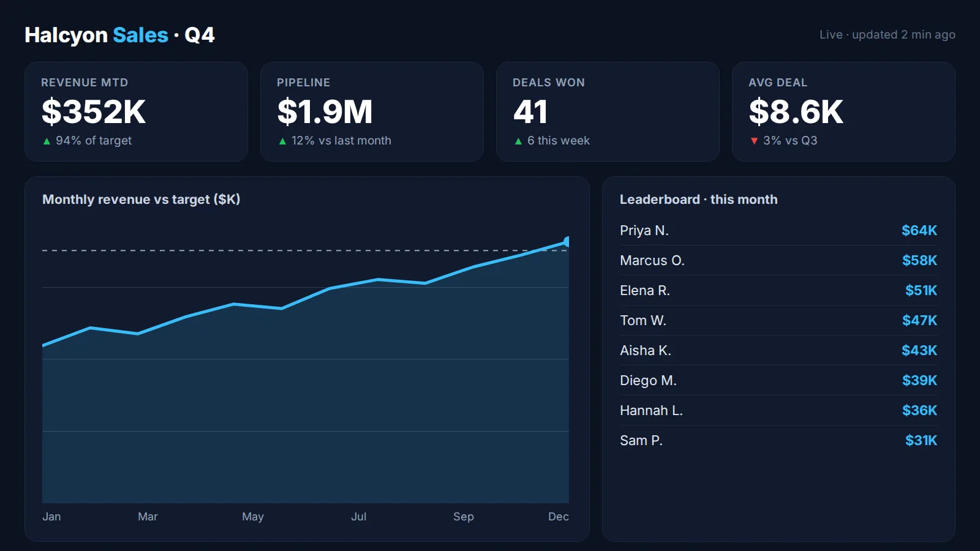Click the $31K leaderboard amount
The width and height of the screenshot is (980, 551).
pyautogui.click(x=921, y=441)
